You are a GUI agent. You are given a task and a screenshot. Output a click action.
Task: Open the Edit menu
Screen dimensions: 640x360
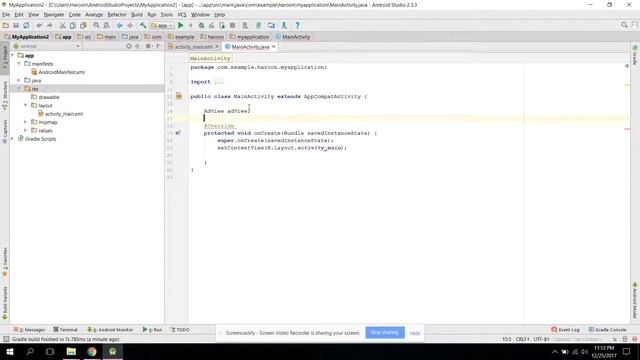pos(19,15)
